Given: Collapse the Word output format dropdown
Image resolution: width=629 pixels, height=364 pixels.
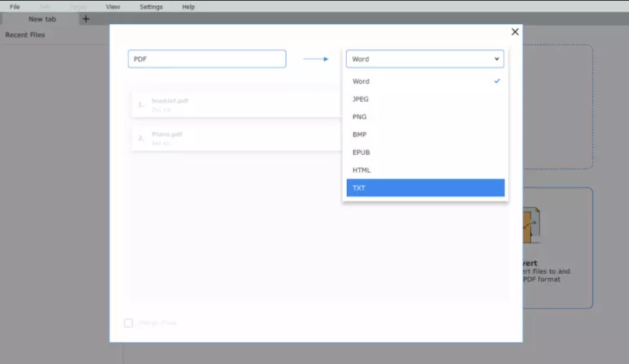Looking at the screenshot, I should [x=425, y=59].
